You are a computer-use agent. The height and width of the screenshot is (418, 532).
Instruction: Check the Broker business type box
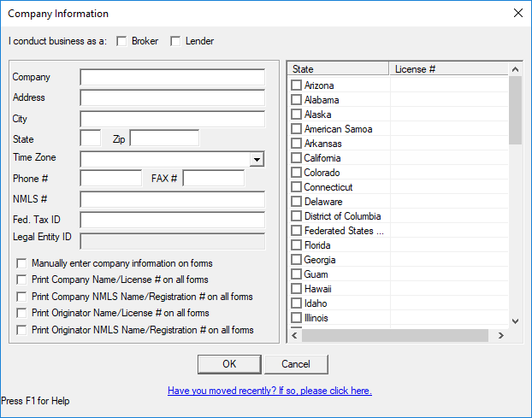pyautogui.click(x=121, y=41)
